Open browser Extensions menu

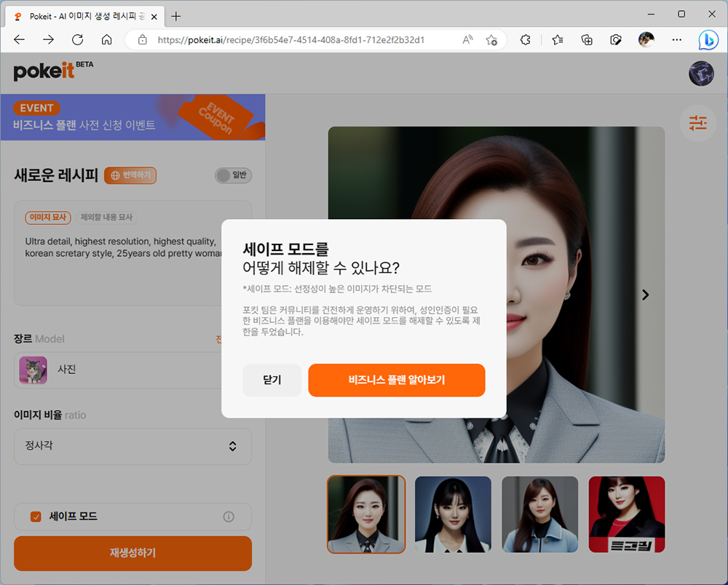[x=525, y=40]
